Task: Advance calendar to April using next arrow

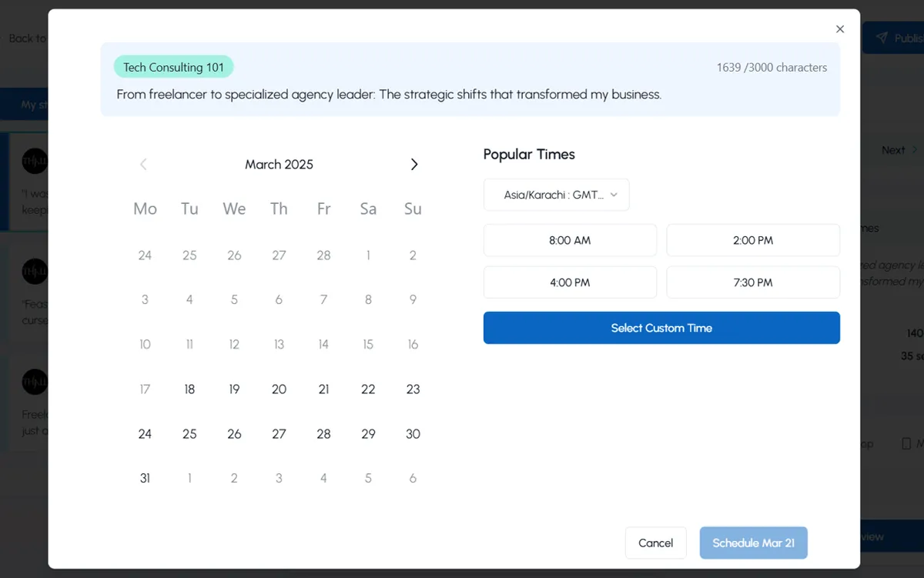Action: coord(414,164)
